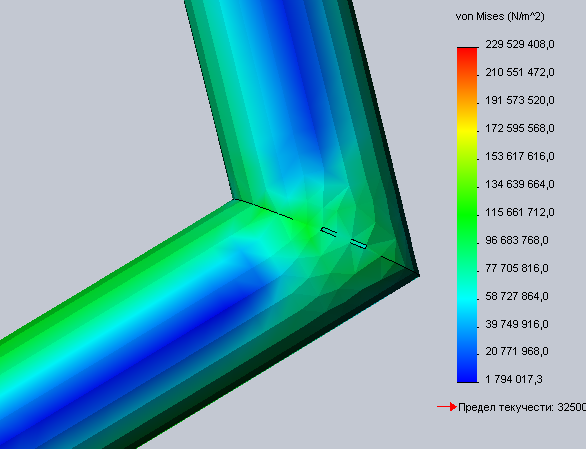The image size is (586, 449).
Task: Click the outer sharp corner of the bent beam
Action: (418, 275)
